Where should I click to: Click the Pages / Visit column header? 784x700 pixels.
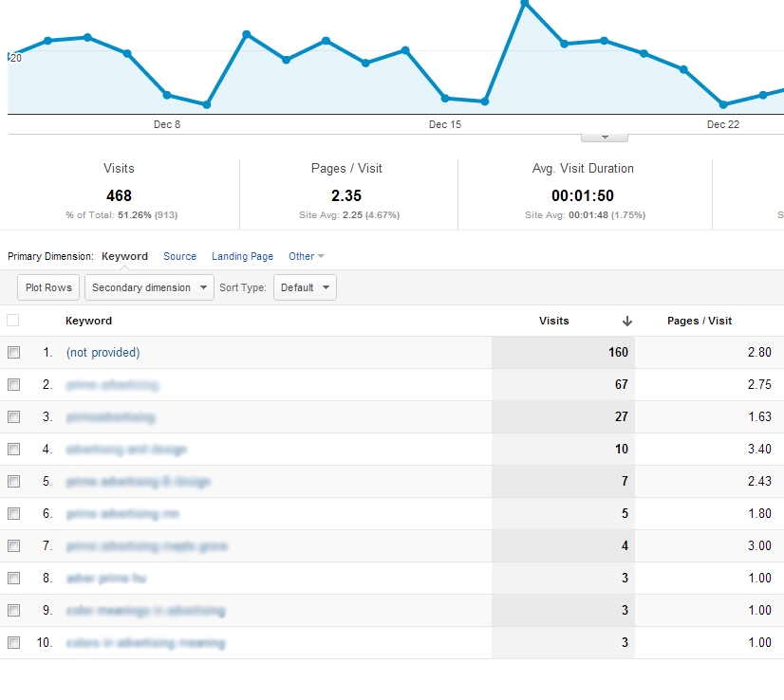click(700, 321)
